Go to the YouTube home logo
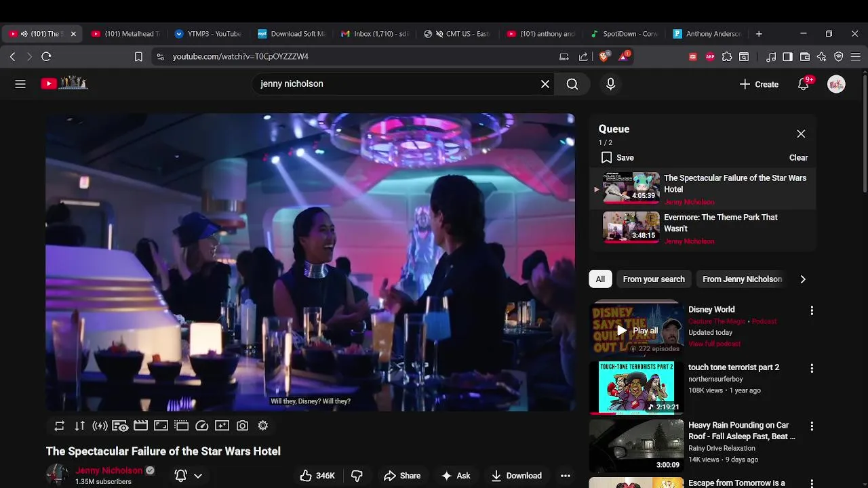Viewport: 868px width, 488px height. [x=64, y=83]
